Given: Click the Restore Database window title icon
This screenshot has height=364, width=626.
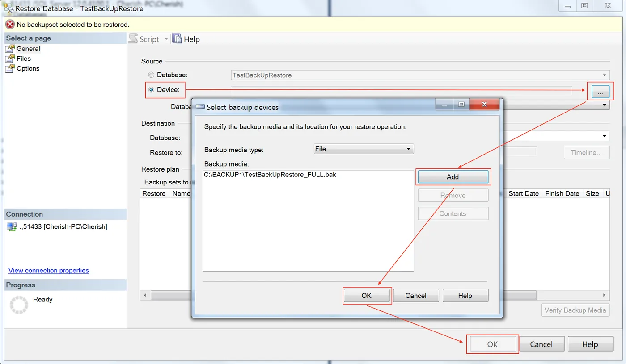Looking at the screenshot, I should pyautogui.click(x=8, y=8).
